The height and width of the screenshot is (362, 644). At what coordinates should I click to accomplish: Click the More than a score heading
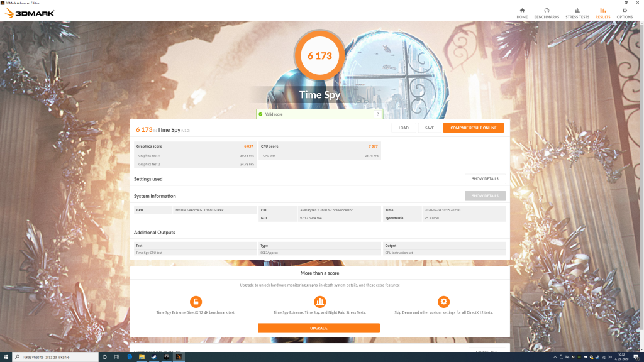click(x=319, y=273)
